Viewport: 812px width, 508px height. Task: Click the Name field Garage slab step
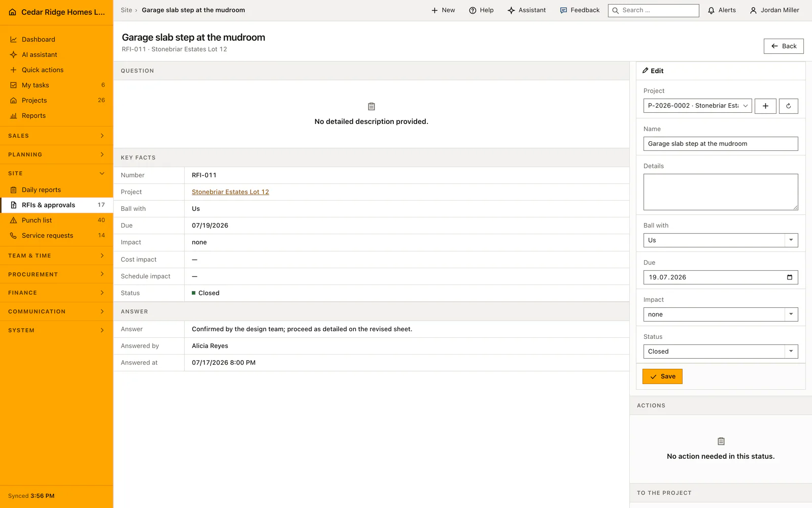pos(721,144)
